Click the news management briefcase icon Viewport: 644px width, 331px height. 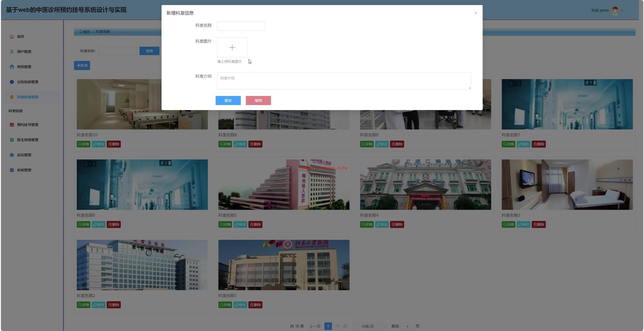pyautogui.click(x=12, y=67)
